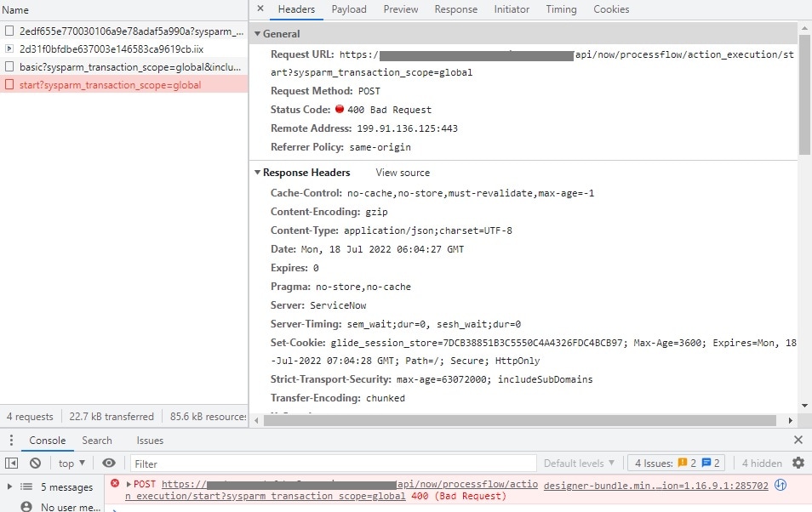
Task: Open the 4 Issues button
Action: click(x=677, y=464)
